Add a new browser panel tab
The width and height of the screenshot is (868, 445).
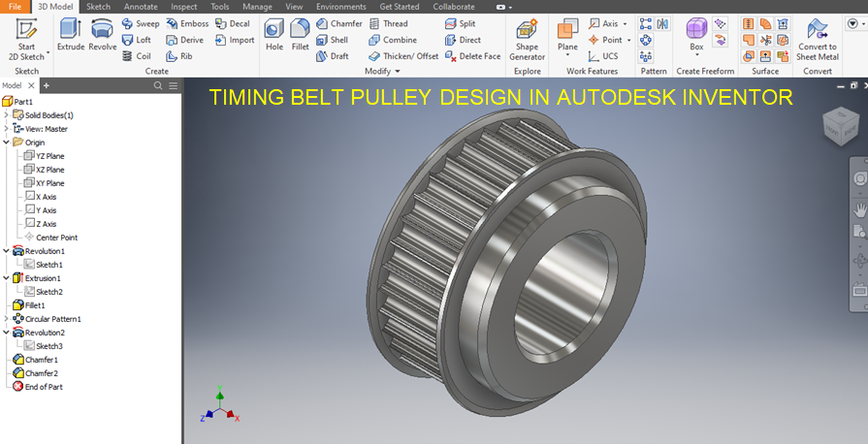(x=47, y=85)
